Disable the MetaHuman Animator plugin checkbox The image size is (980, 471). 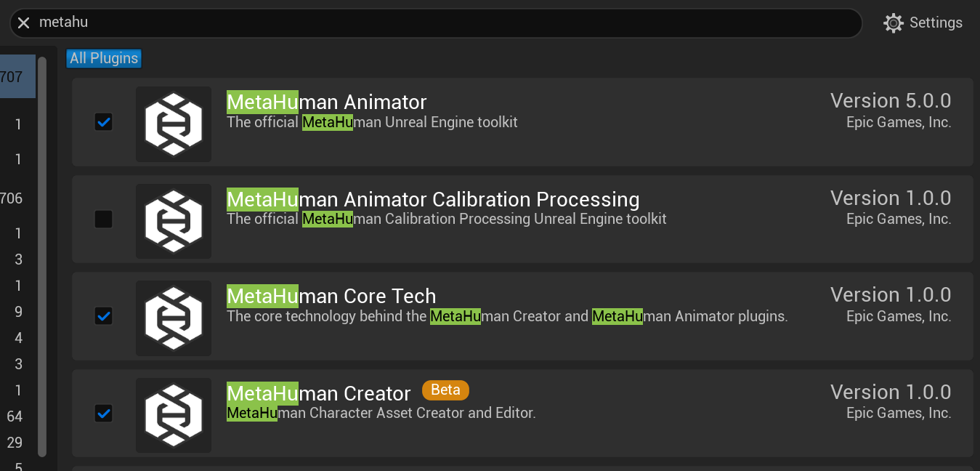tap(104, 122)
